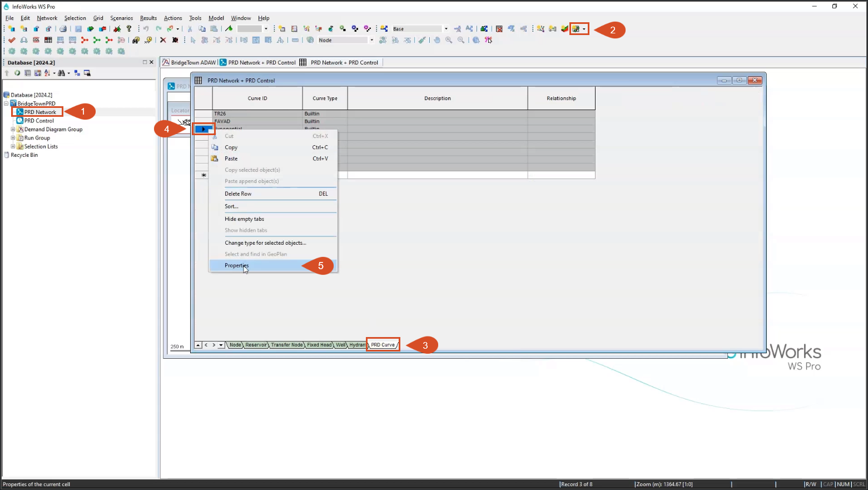Click the grid table icon after SQL
This screenshot has width=868, height=490.
click(x=48, y=40)
